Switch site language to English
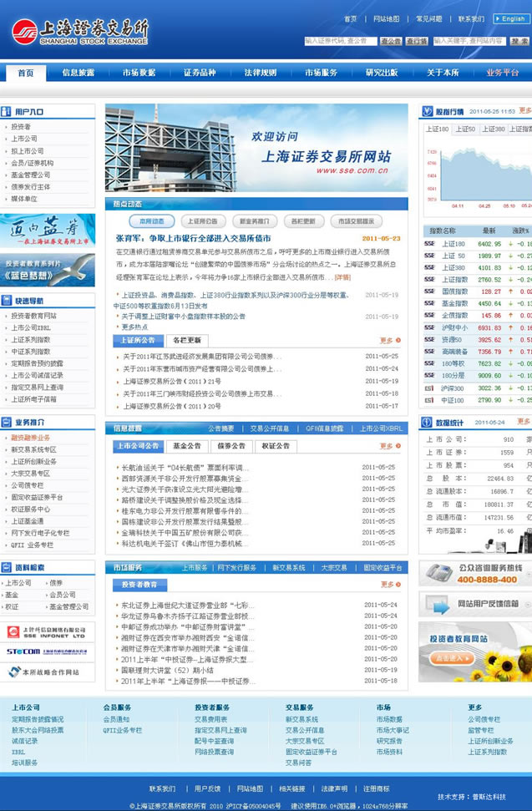The image size is (532, 811). 510,18
